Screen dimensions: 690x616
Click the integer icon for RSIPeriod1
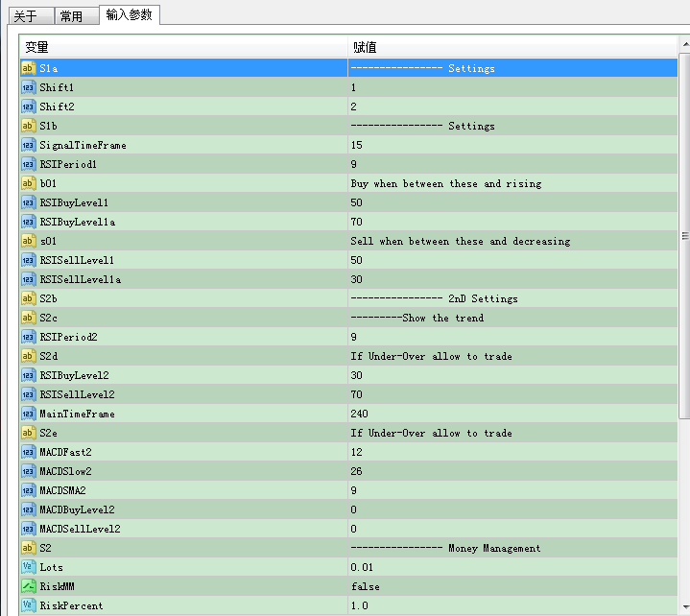28,164
